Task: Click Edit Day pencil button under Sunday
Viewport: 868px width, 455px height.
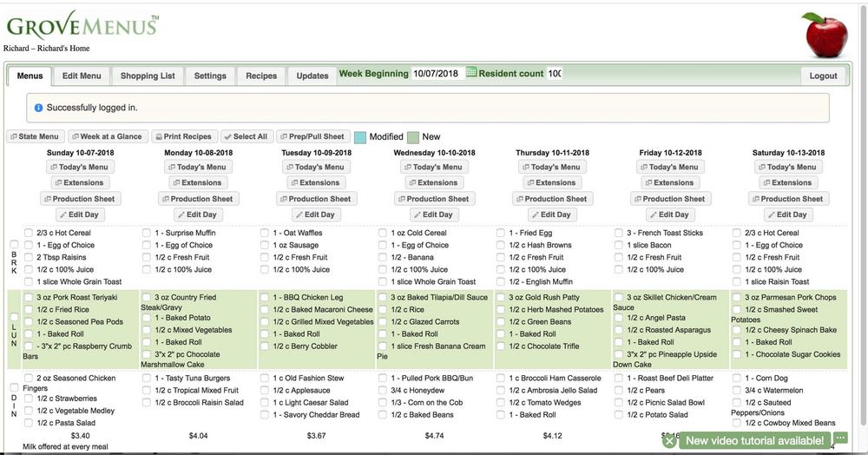Action: coord(83,214)
